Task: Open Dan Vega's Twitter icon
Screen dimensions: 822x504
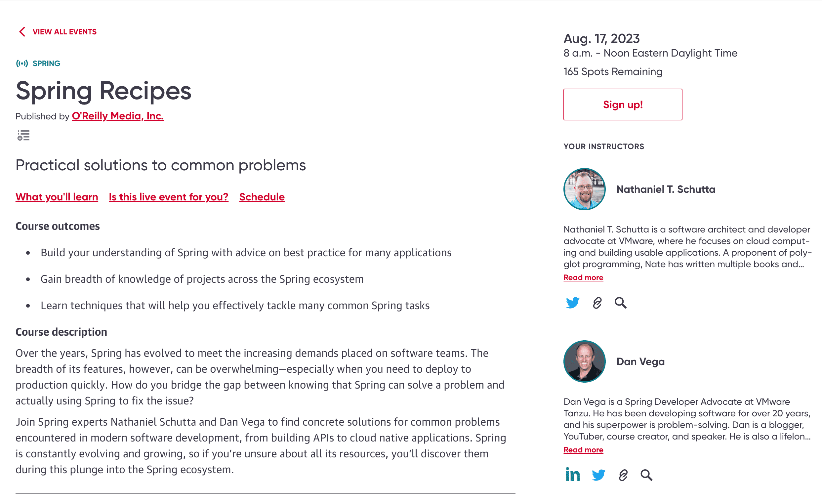Action: pos(598,475)
